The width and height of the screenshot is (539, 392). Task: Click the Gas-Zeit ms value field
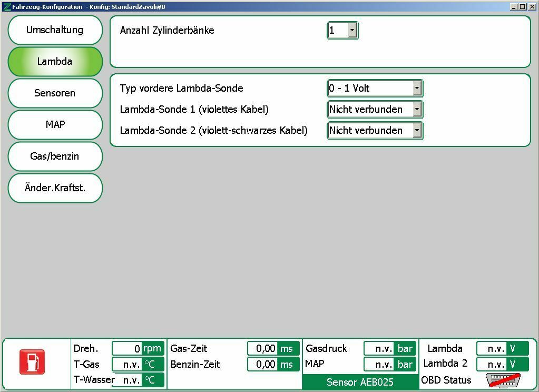[x=262, y=349]
